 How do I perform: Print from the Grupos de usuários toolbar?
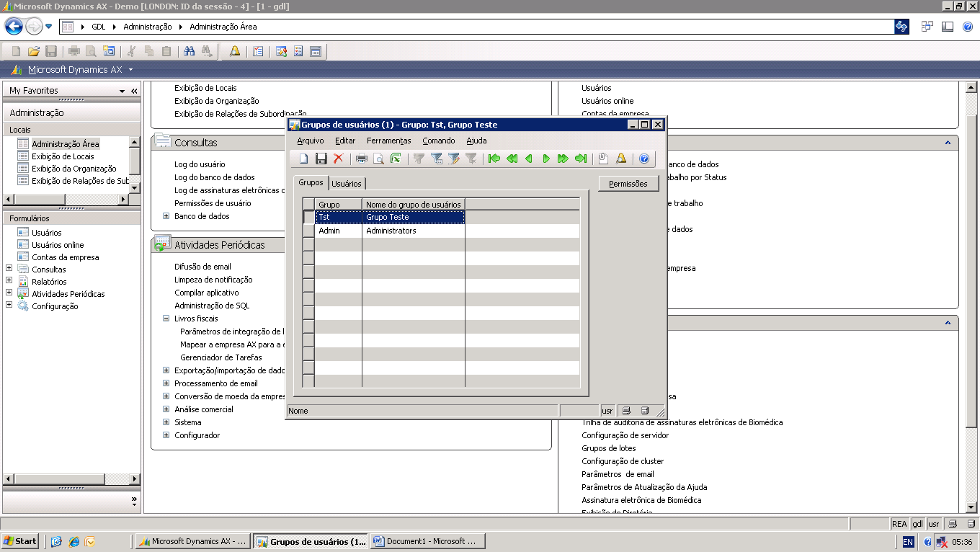pos(362,159)
